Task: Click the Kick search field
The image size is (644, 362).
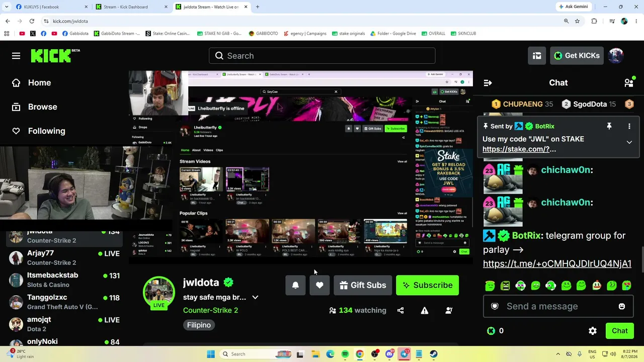Action: (x=322, y=56)
